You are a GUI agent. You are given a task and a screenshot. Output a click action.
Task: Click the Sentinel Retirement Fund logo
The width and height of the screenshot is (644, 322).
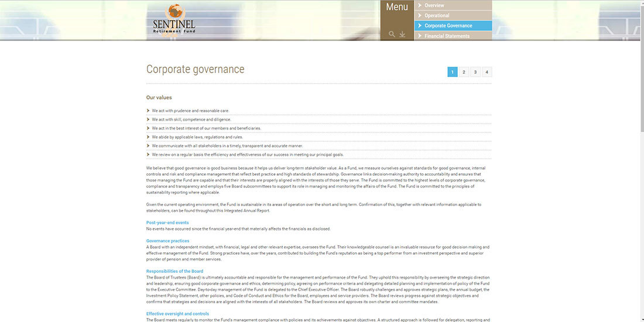pos(173,20)
